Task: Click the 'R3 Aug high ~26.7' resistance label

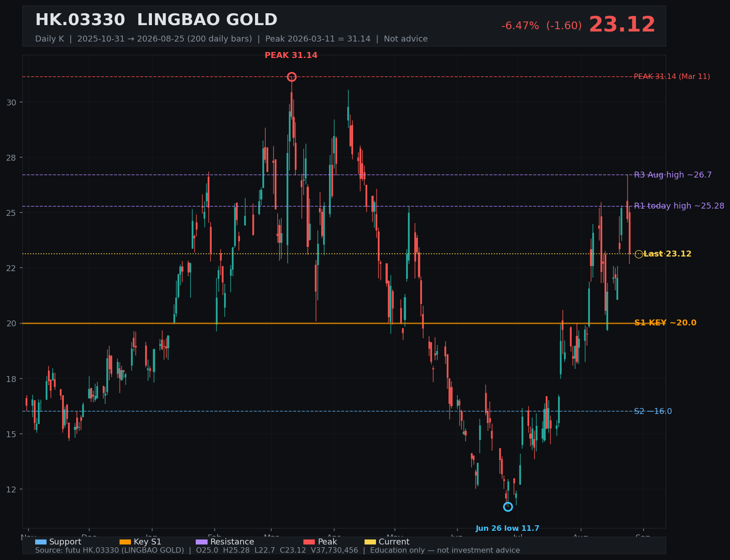Action: pos(673,175)
